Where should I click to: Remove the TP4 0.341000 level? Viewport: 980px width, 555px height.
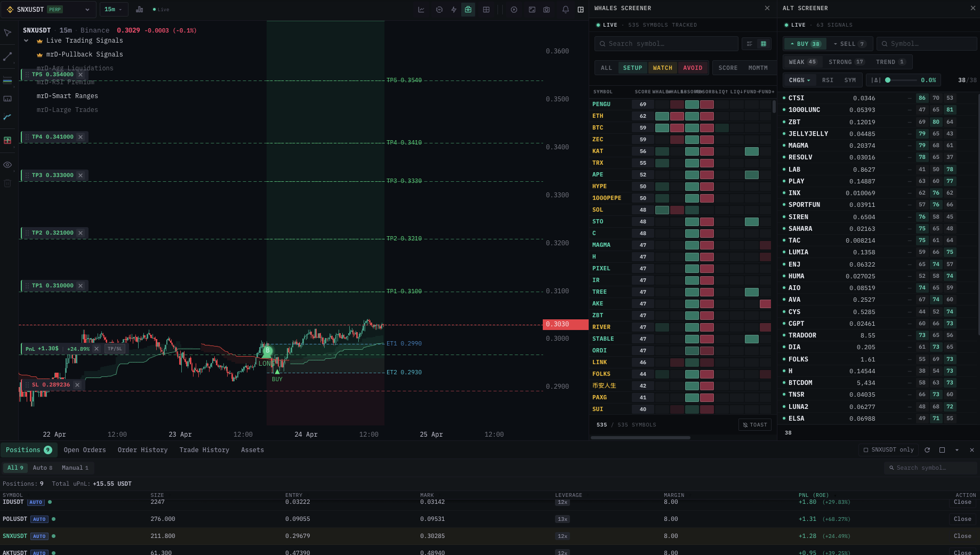pos(81,137)
